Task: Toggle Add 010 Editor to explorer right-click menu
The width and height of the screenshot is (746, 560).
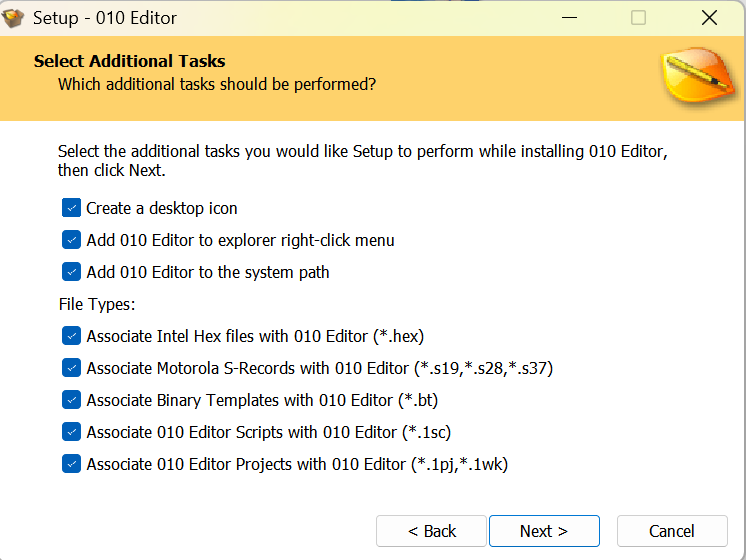Action: pyautogui.click(x=71, y=240)
